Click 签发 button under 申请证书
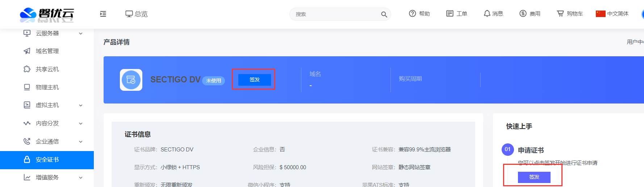Screen dimensions: 644x187 tap(534, 177)
